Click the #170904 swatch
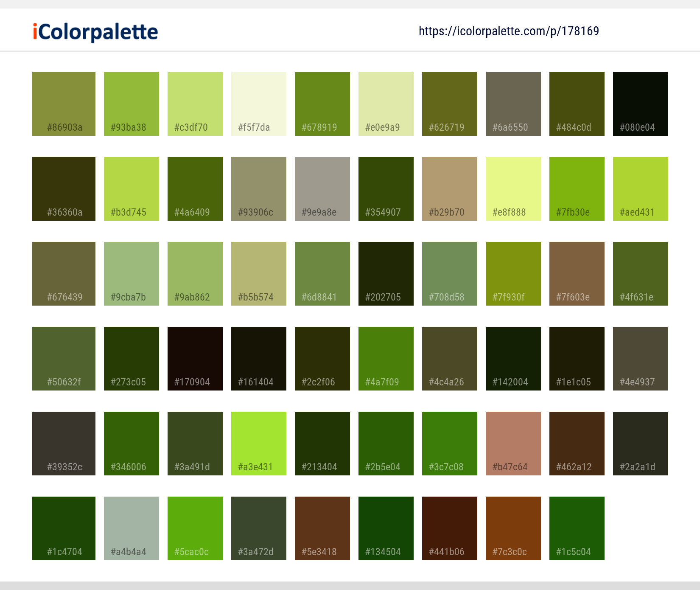The image size is (700, 590). point(195,359)
